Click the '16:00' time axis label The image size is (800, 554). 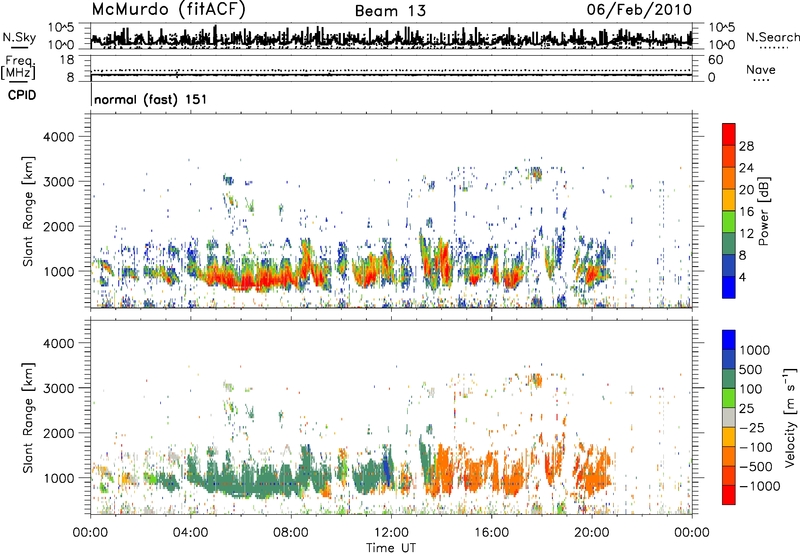491,533
